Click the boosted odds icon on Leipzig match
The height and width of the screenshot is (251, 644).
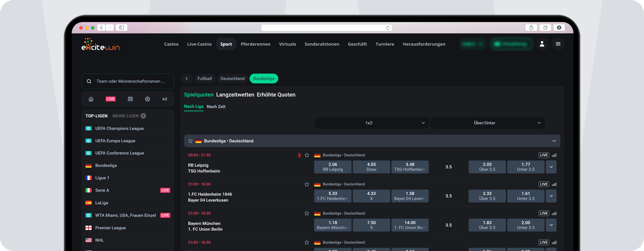pyautogui.click(x=299, y=155)
